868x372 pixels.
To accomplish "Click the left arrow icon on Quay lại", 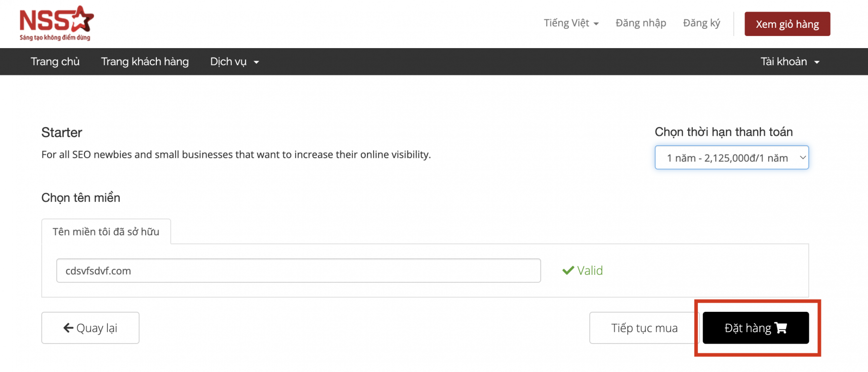I will point(68,328).
